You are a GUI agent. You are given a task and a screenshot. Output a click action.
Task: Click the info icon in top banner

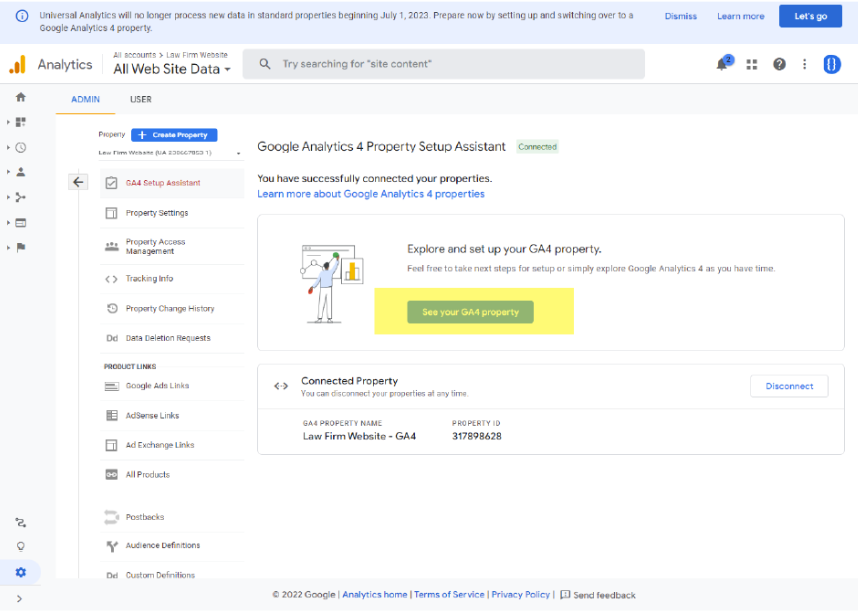coord(22,16)
